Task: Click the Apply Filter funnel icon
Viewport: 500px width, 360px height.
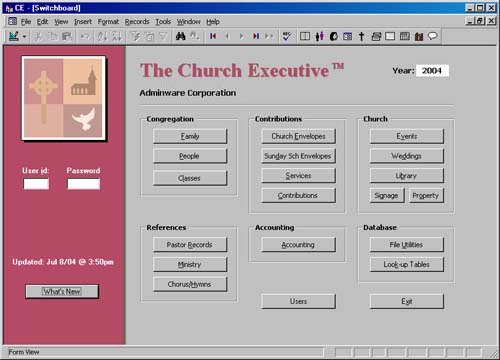Action: tap(163, 36)
